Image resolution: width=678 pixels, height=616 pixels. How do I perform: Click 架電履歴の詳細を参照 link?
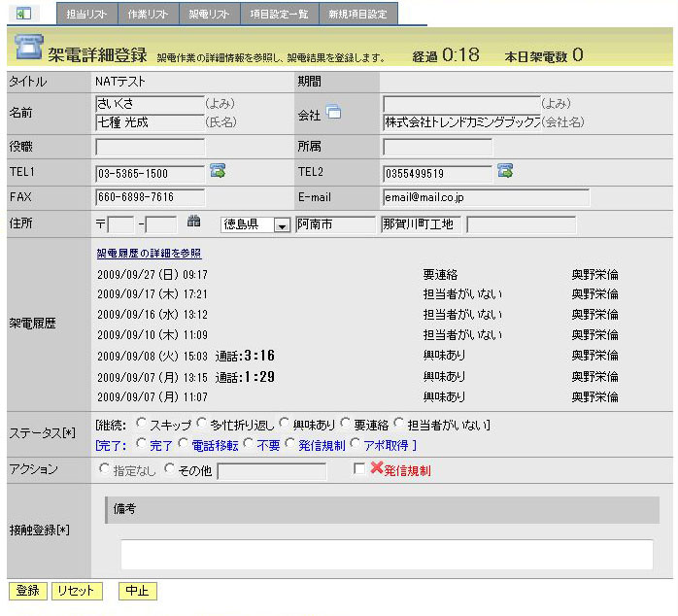pyautogui.click(x=149, y=253)
